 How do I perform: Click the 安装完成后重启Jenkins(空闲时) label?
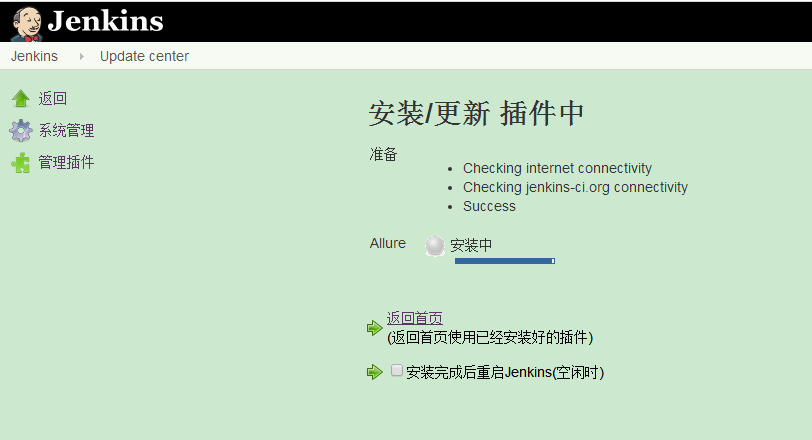pos(505,372)
